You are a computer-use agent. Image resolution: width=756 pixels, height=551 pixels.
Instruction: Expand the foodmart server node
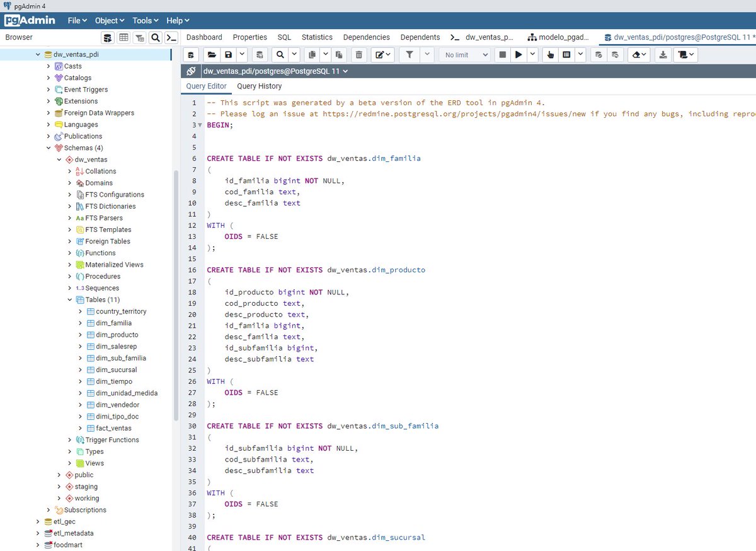tap(38, 545)
